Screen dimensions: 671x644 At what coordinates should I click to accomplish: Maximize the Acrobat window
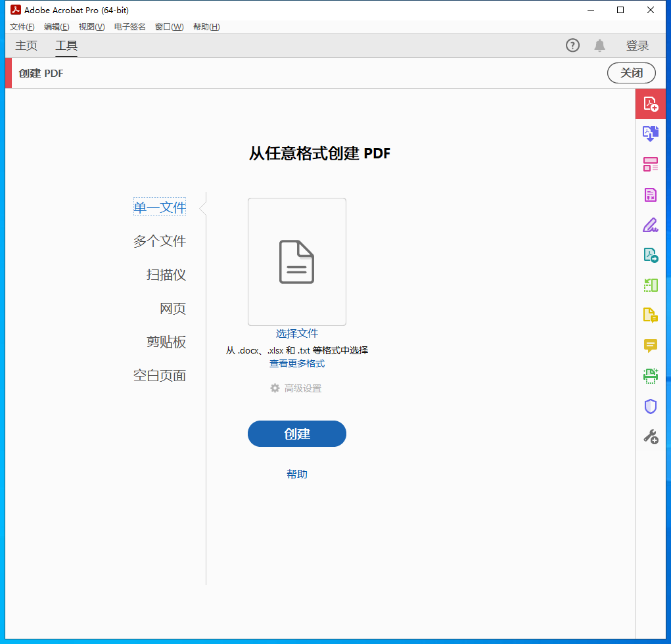coord(620,10)
